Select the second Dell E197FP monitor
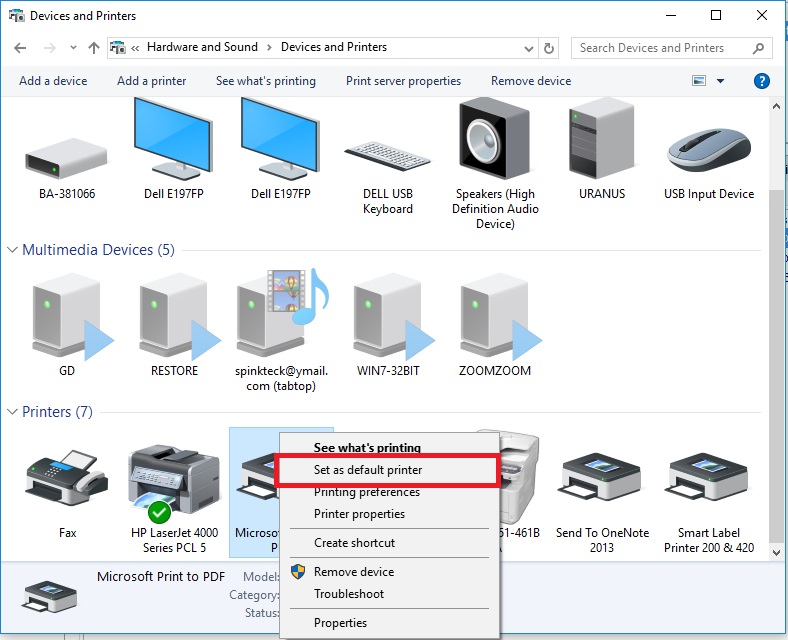Viewport: 788px width, 640px height. (280, 139)
